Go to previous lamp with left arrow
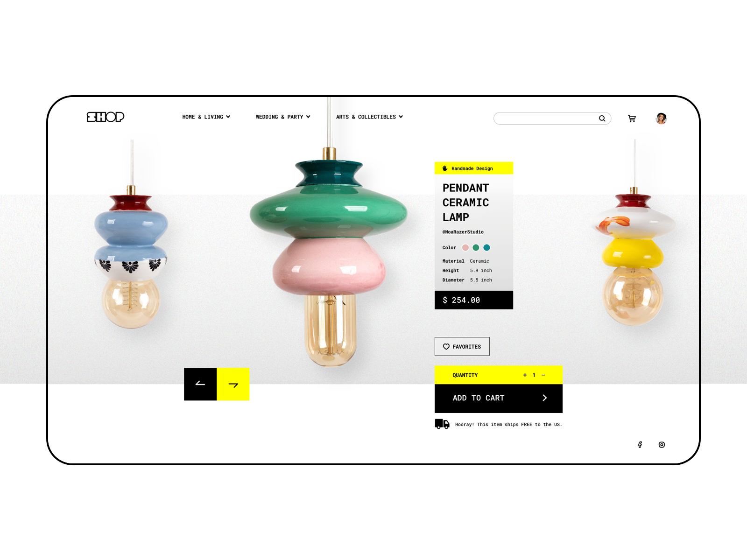Image resolution: width=747 pixels, height=560 pixels. tap(200, 384)
